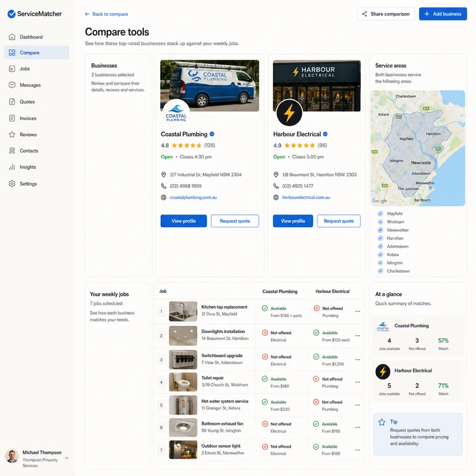Click Harbour Electrical lightning logo badge
The width and height of the screenshot is (476, 476).
(289, 113)
